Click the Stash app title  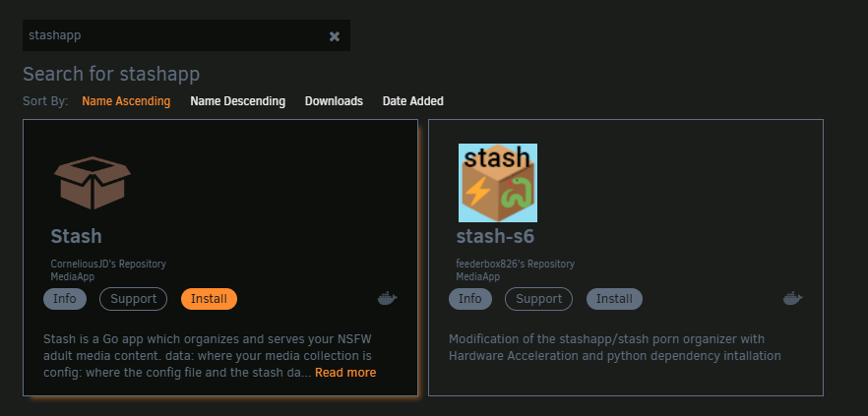click(77, 236)
